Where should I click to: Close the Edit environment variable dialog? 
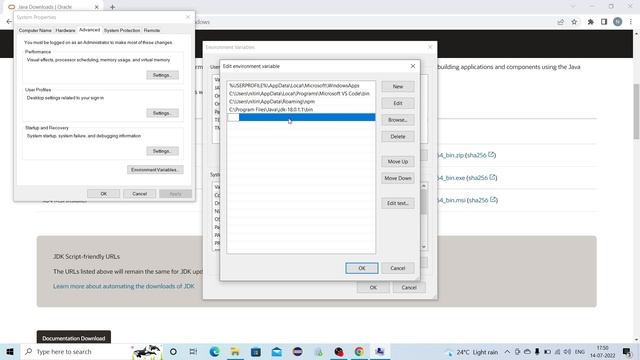(x=413, y=66)
